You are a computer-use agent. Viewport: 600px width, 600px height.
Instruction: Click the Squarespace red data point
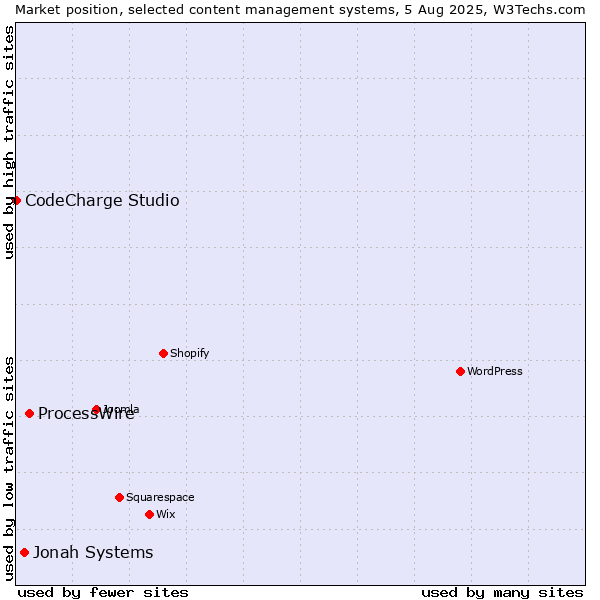point(119,497)
